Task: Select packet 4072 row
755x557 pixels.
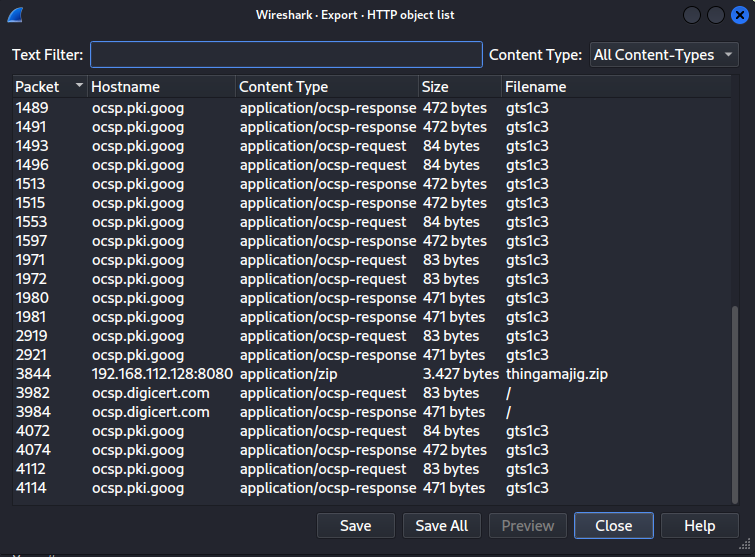Action: (x=372, y=431)
